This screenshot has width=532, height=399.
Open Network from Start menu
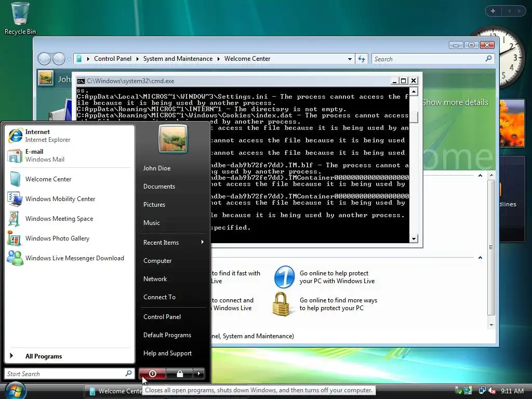click(155, 279)
